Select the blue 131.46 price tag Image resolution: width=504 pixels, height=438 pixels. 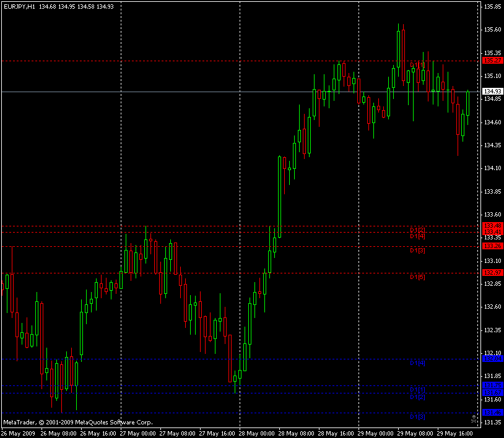(493, 412)
